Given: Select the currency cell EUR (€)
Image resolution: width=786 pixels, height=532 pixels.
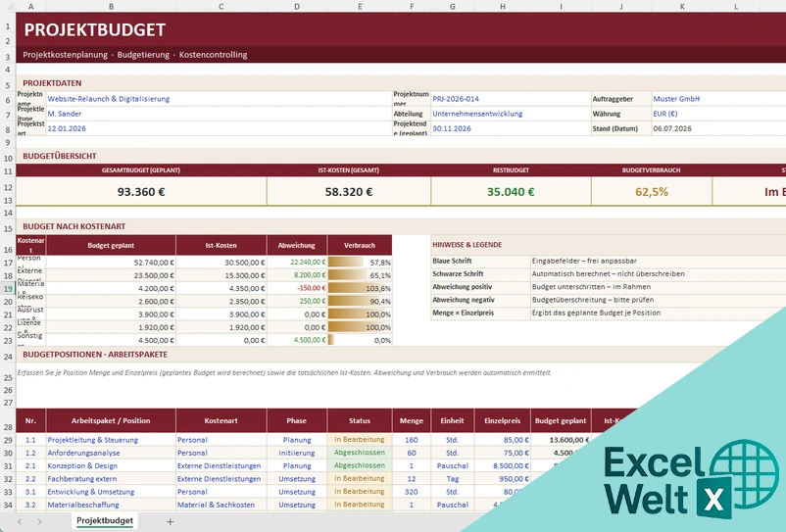Looking at the screenshot, I should point(718,114).
